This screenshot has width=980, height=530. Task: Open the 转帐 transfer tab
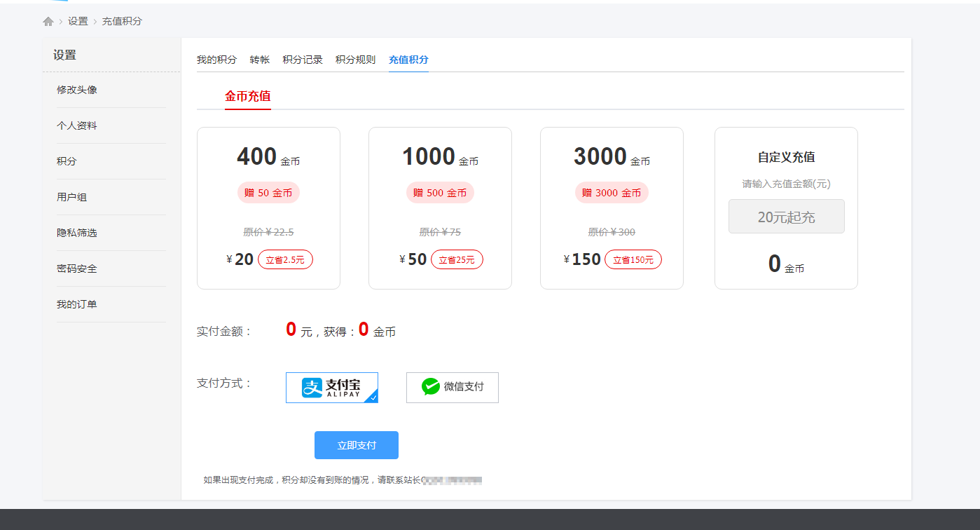click(x=259, y=60)
